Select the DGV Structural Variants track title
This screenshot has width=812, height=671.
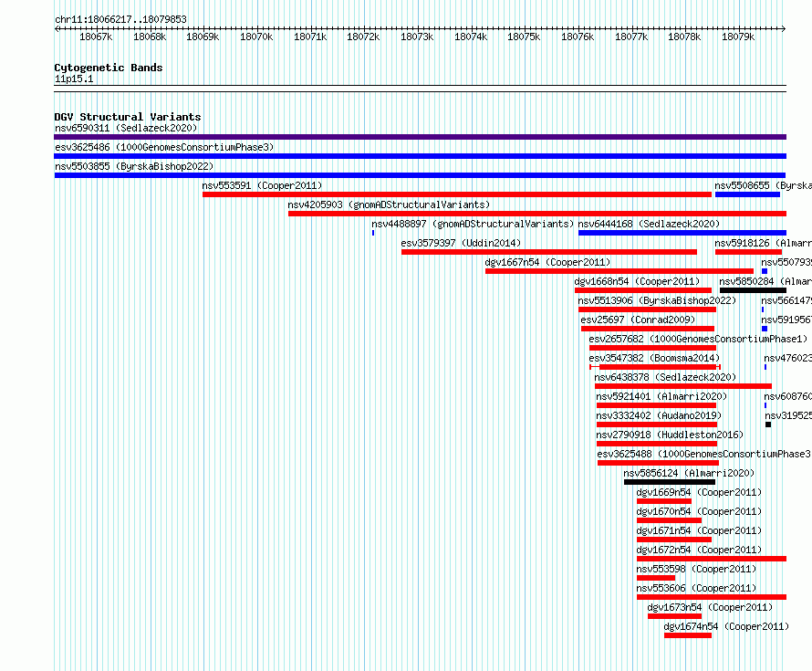[x=128, y=117]
